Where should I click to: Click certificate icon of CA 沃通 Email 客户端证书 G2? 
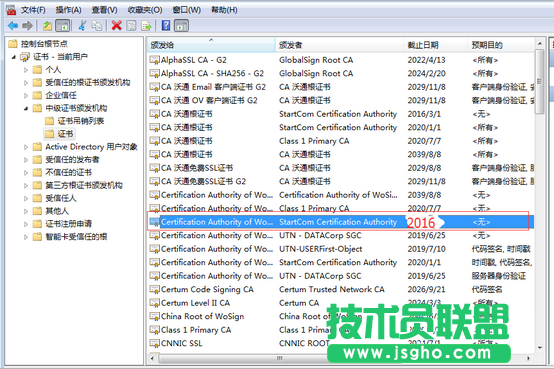pos(154,87)
